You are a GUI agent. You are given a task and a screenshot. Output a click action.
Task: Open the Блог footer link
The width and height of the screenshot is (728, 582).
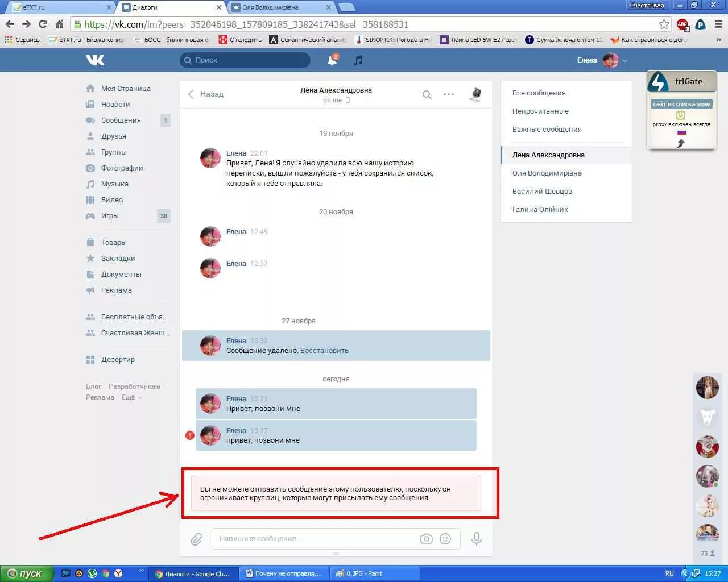[x=93, y=386]
